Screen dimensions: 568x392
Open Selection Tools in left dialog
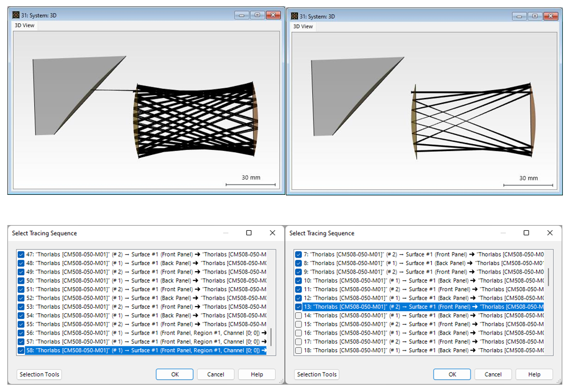click(39, 374)
